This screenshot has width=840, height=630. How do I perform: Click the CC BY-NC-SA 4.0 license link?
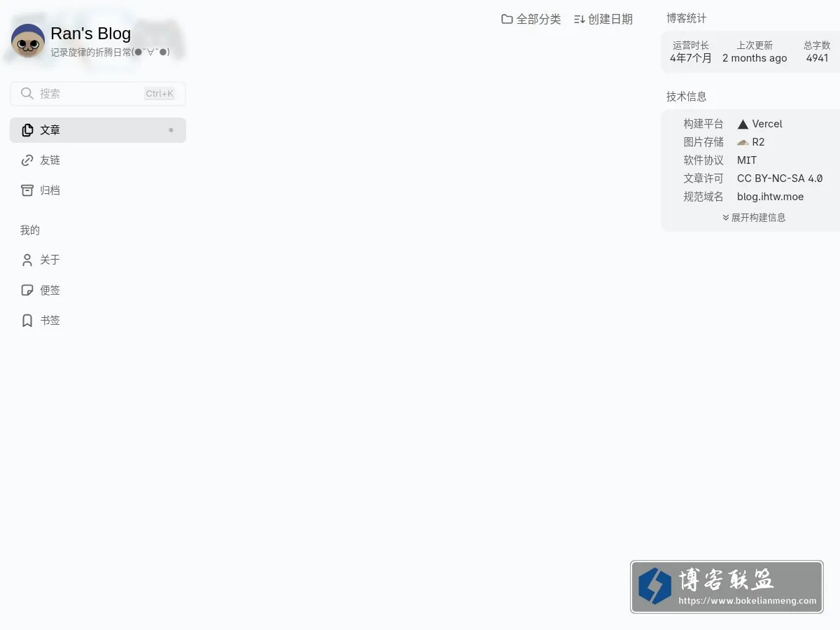780,178
